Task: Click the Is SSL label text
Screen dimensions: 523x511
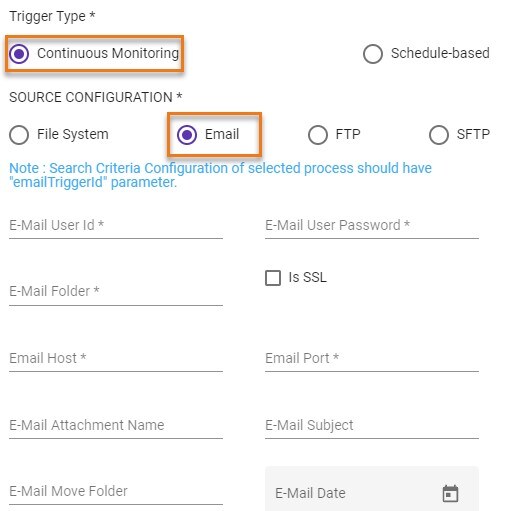Action: click(x=307, y=278)
